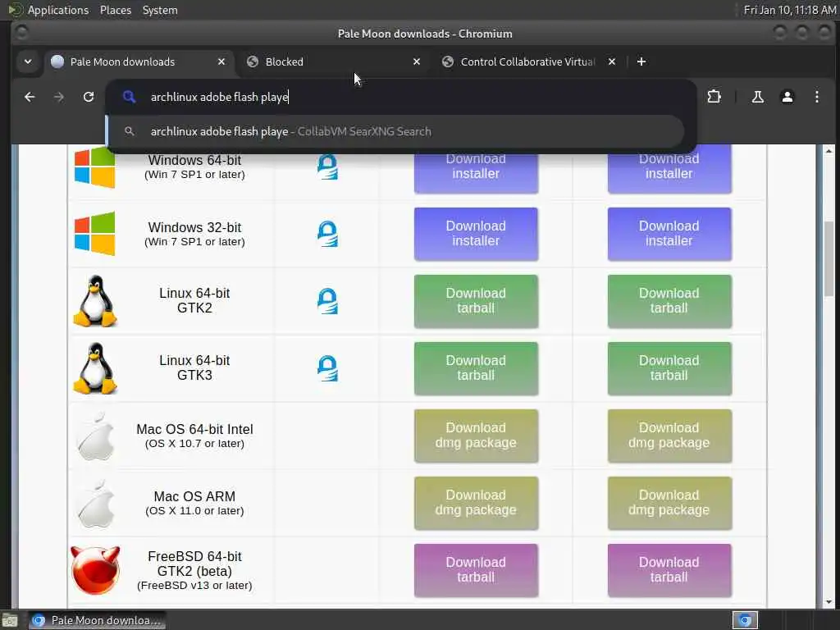
Task: Download second Linux GTK2 tarball
Action: [669, 301]
